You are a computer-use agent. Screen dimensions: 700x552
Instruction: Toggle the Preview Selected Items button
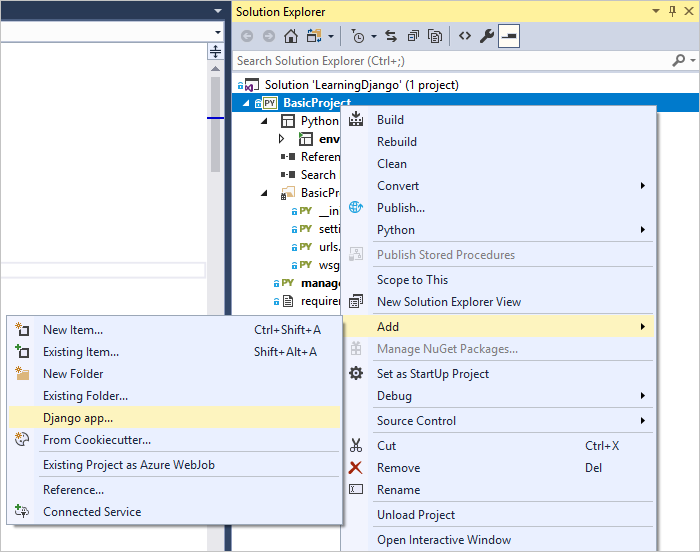(509, 36)
